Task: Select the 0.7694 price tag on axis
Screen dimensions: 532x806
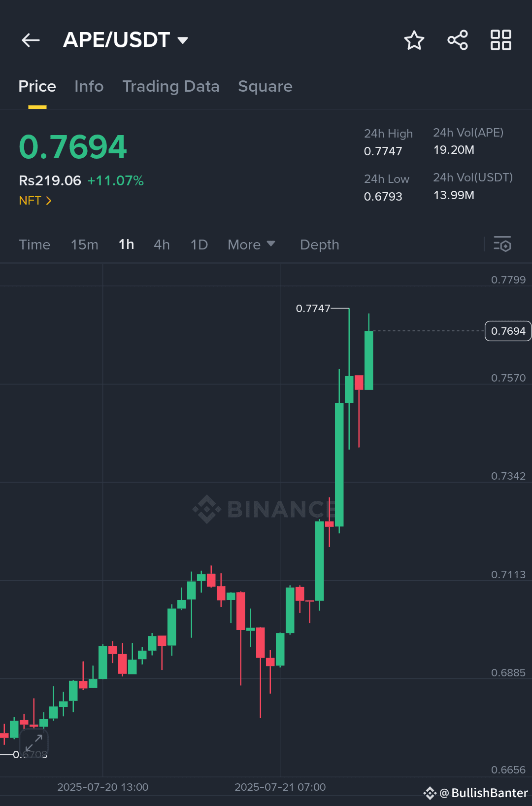Action: pyautogui.click(x=508, y=331)
